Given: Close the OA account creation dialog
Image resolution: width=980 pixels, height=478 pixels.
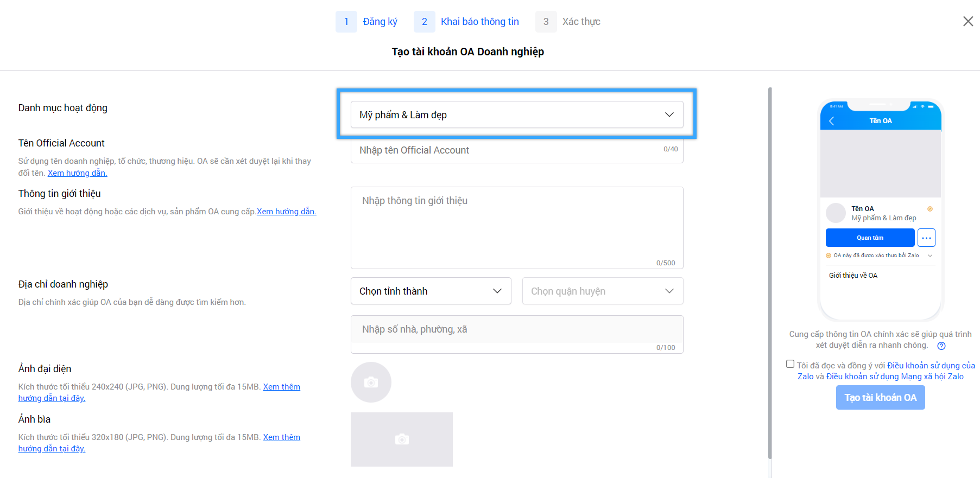Looking at the screenshot, I should click(x=968, y=21).
